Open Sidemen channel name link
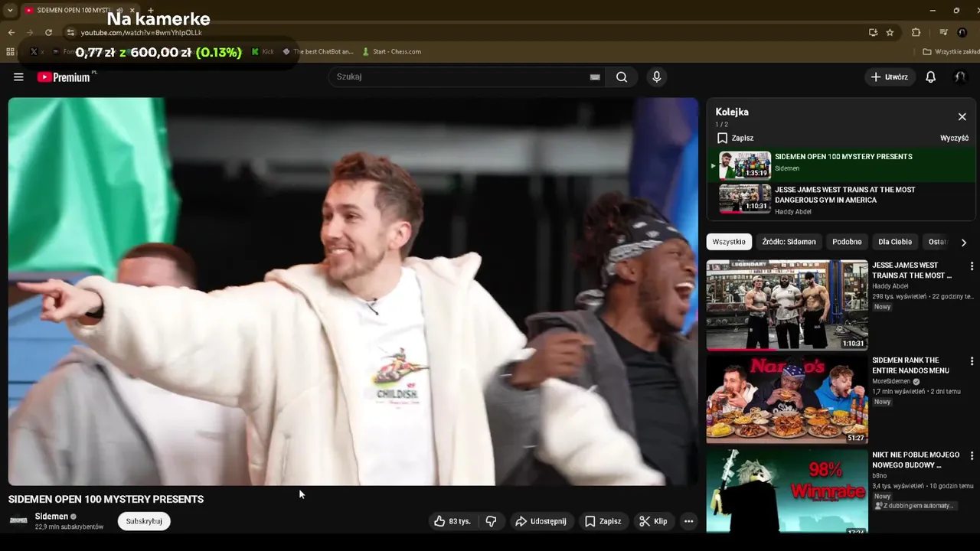Viewport: 980px width, 551px height. coord(51,517)
